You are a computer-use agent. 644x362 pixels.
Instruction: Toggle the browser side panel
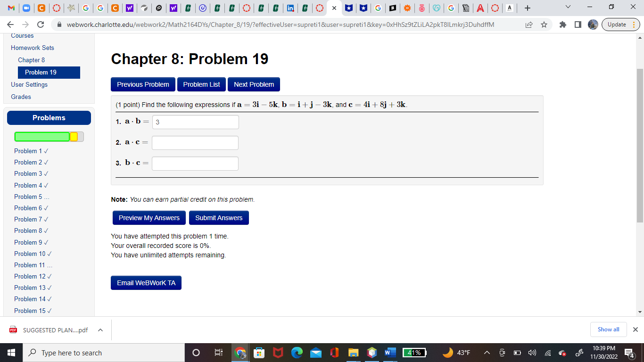tap(578, 25)
